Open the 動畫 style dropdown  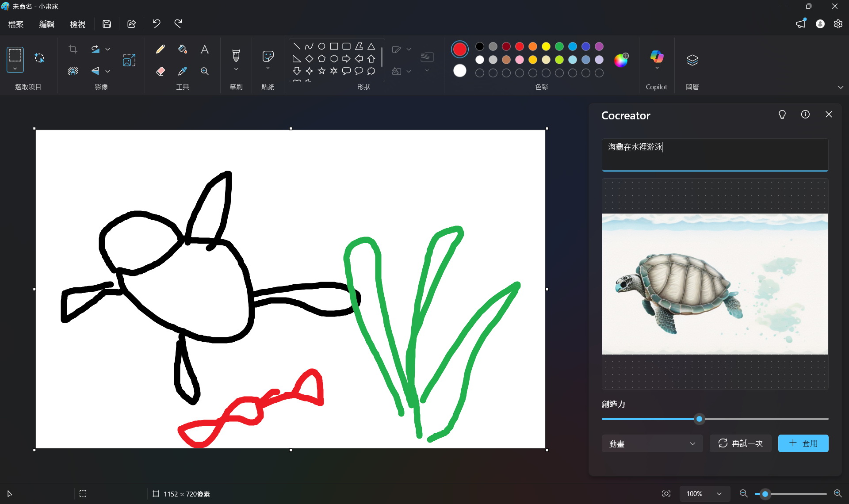tap(652, 443)
